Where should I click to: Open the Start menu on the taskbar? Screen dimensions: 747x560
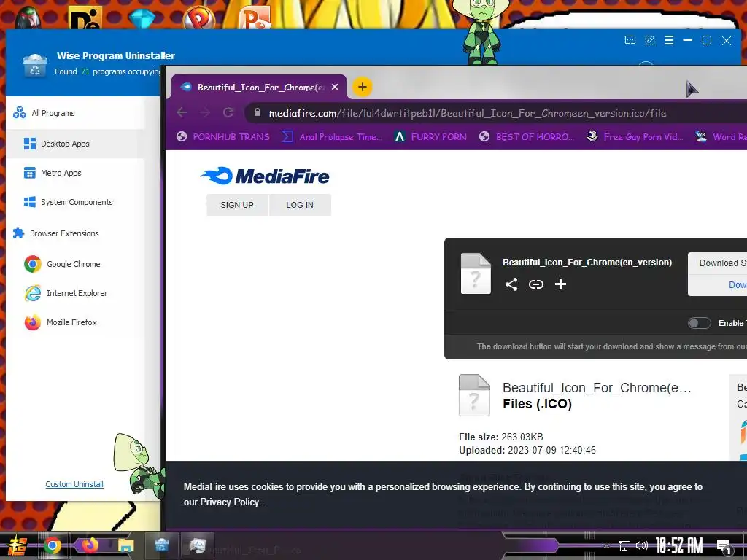pos(18,545)
